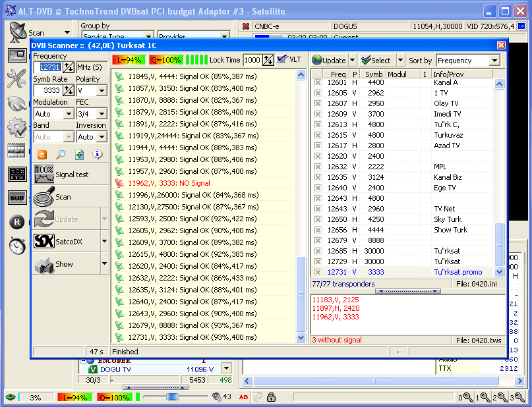Toggle checkbox for 12605 1 TV row

click(318, 93)
